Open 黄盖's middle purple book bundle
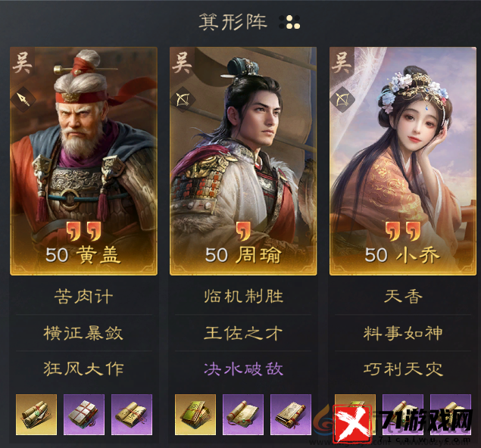The width and height of the screenshot is (481, 448). (x=84, y=415)
